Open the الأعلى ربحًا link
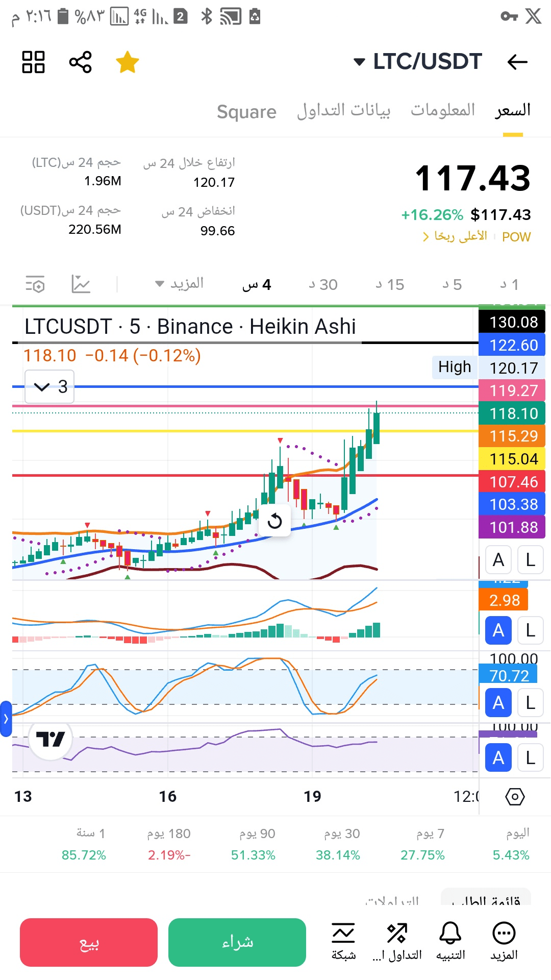Viewport: 551px width, 980px height. [455, 236]
